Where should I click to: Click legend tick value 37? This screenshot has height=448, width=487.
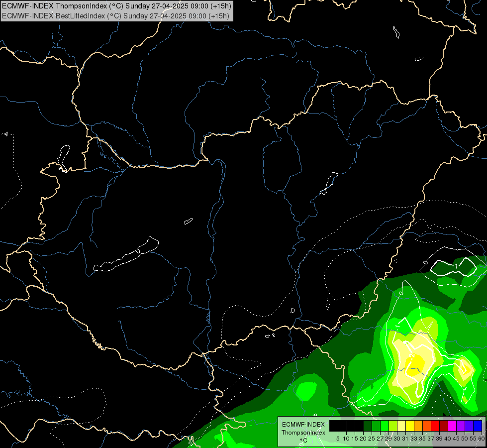pos(430,439)
